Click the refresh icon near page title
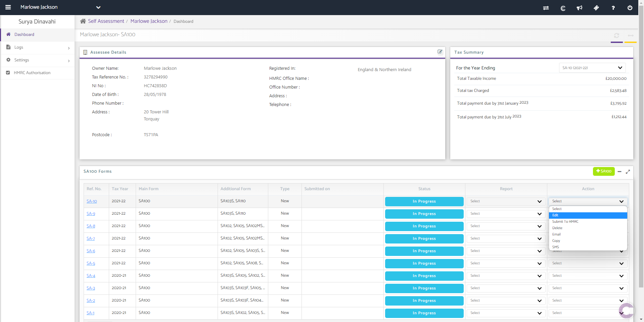Image resolution: width=644 pixels, height=322 pixels. click(616, 36)
